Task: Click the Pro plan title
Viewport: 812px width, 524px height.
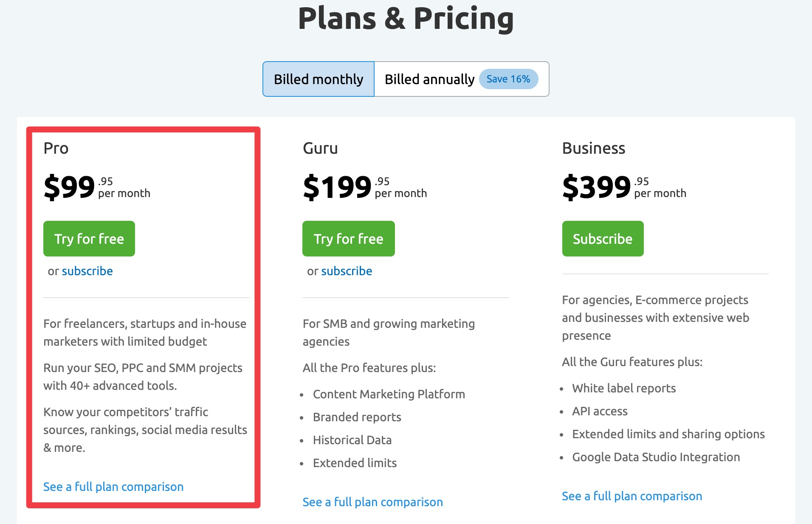Action: coord(56,148)
